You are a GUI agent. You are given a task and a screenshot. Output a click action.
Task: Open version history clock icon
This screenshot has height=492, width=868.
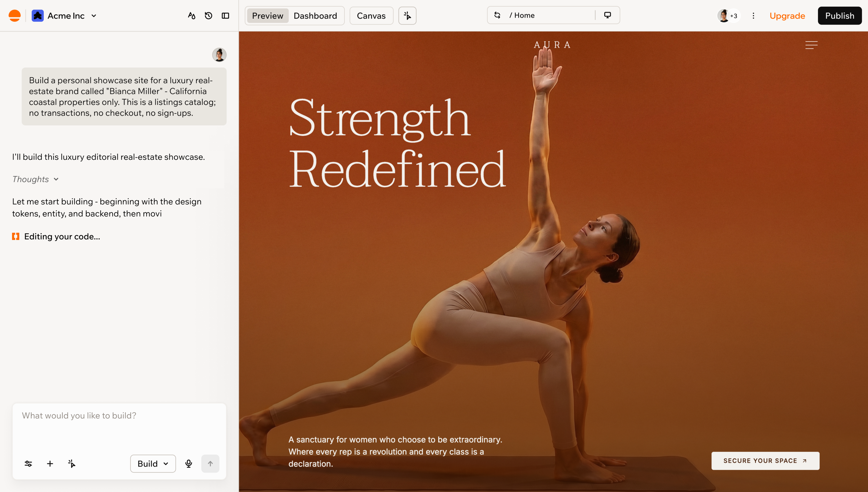[208, 15]
